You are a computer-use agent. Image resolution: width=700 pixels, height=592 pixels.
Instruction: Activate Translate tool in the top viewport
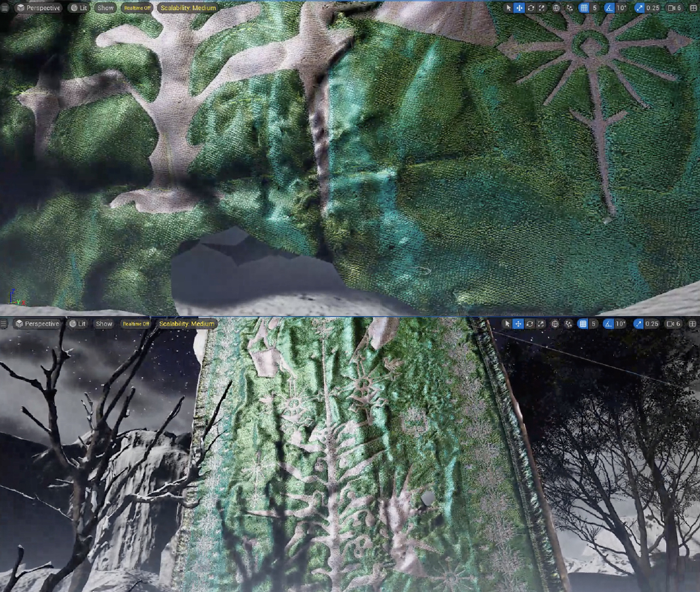tap(519, 8)
